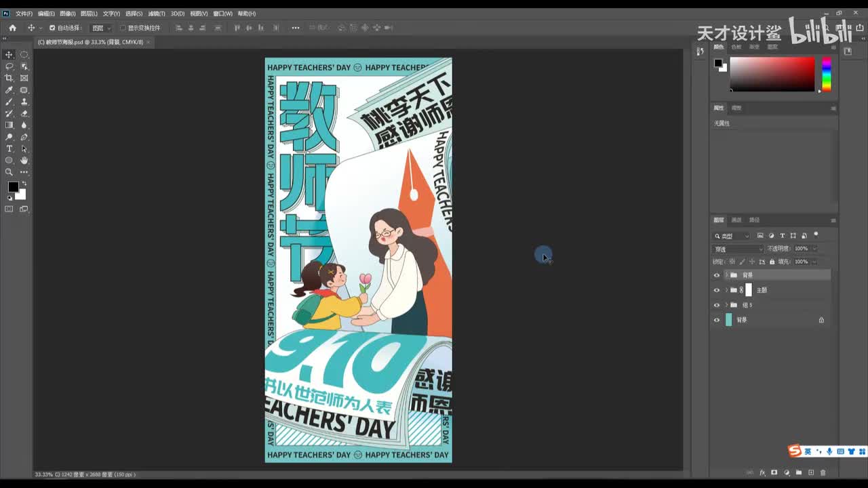Expand the 组 5 group
The width and height of the screenshot is (868, 488).
[x=726, y=305]
